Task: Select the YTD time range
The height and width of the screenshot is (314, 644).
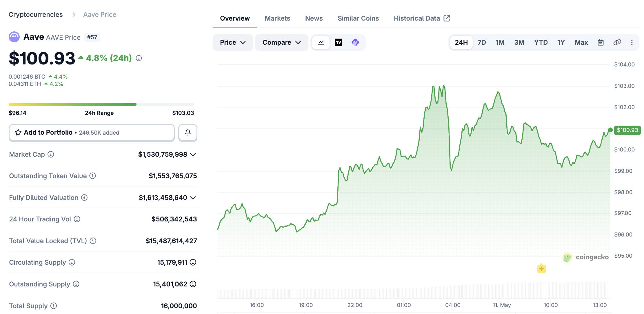Action: pyautogui.click(x=541, y=42)
